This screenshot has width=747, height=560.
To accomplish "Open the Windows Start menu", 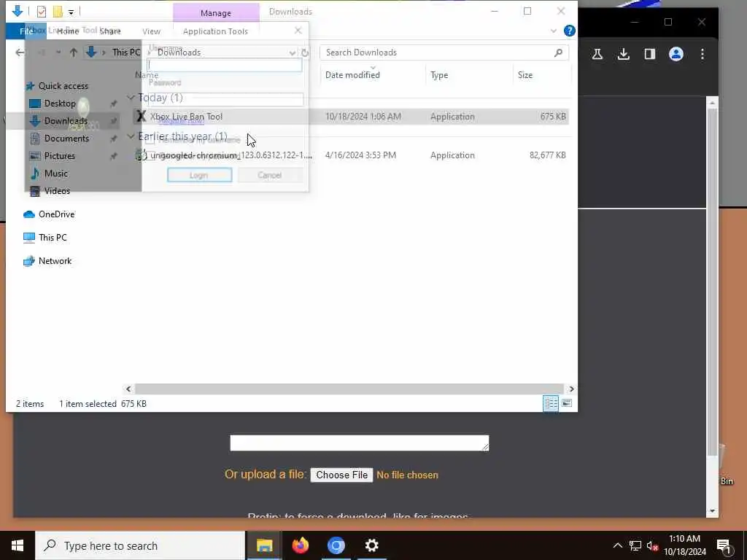I will click(x=18, y=545).
